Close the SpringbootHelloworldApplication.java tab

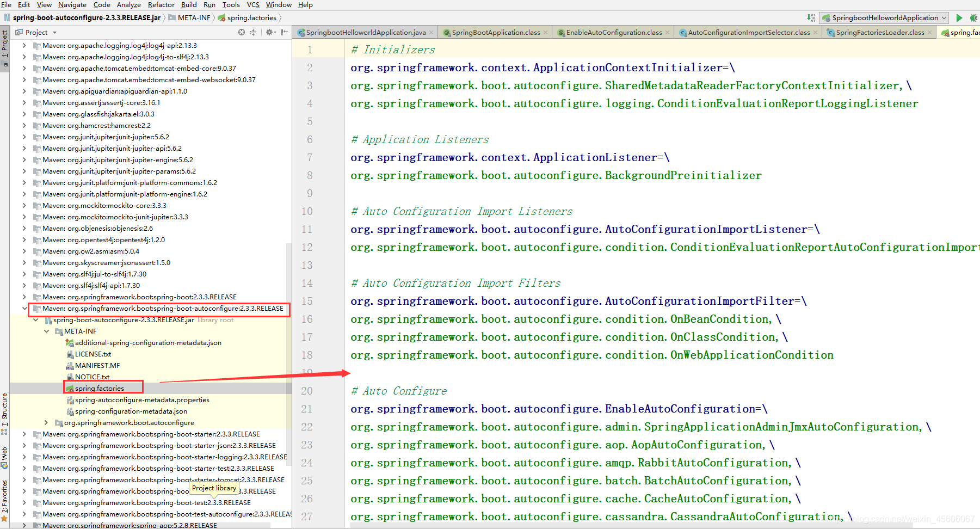431,33
